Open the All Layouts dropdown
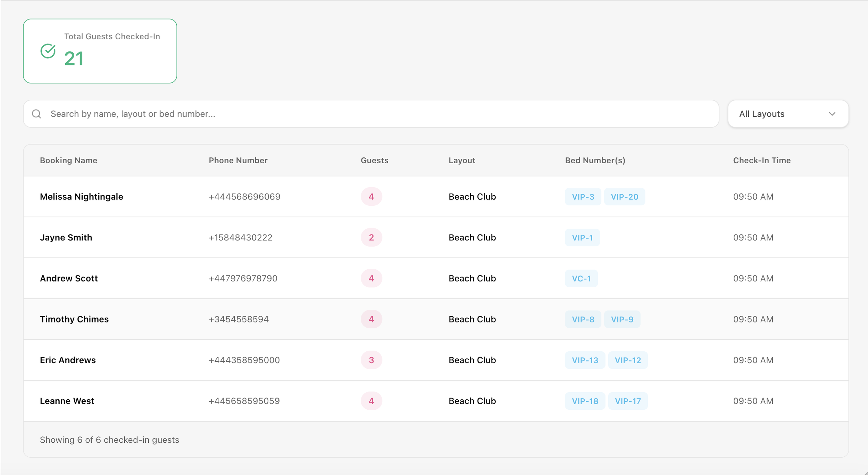 (787, 114)
